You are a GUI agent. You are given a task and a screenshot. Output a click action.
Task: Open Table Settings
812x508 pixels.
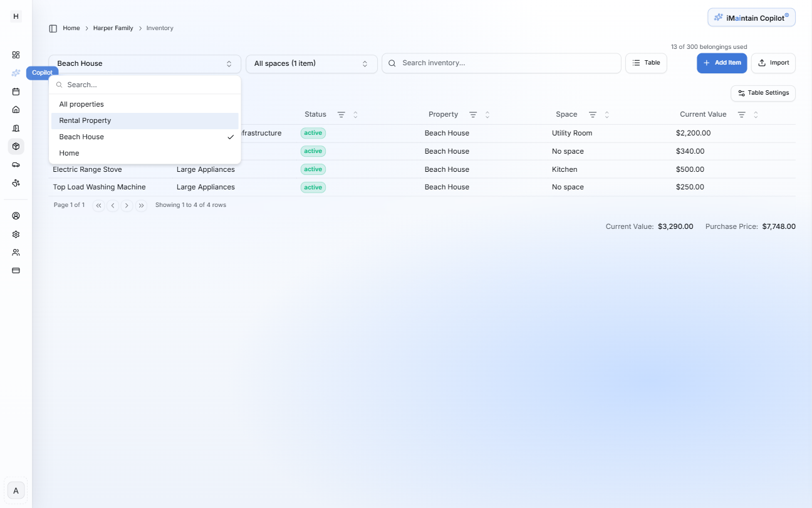(763, 93)
